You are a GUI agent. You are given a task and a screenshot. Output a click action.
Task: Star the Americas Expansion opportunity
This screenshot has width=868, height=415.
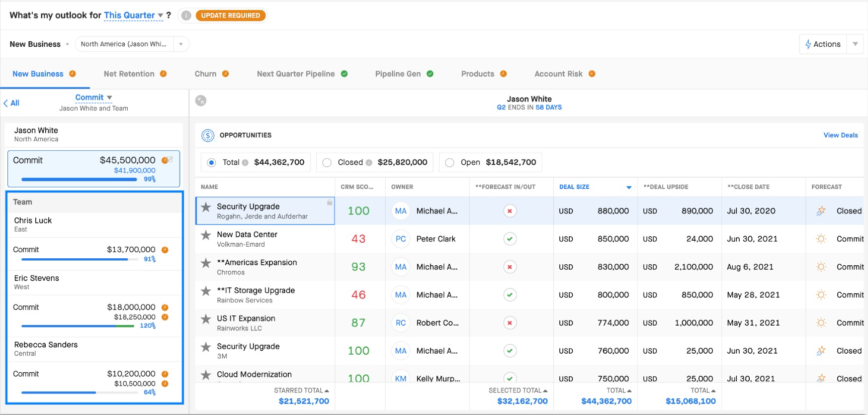(206, 263)
